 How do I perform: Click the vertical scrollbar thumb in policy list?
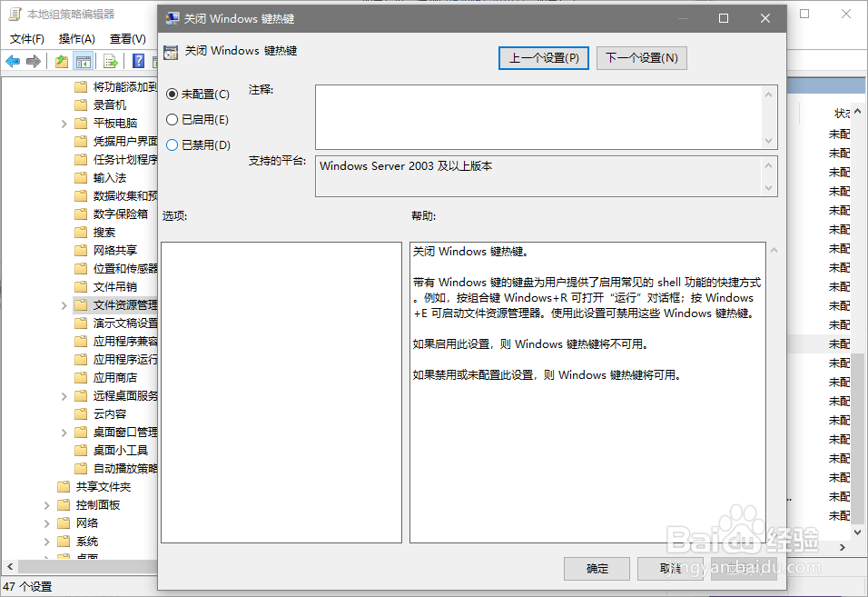click(857, 437)
